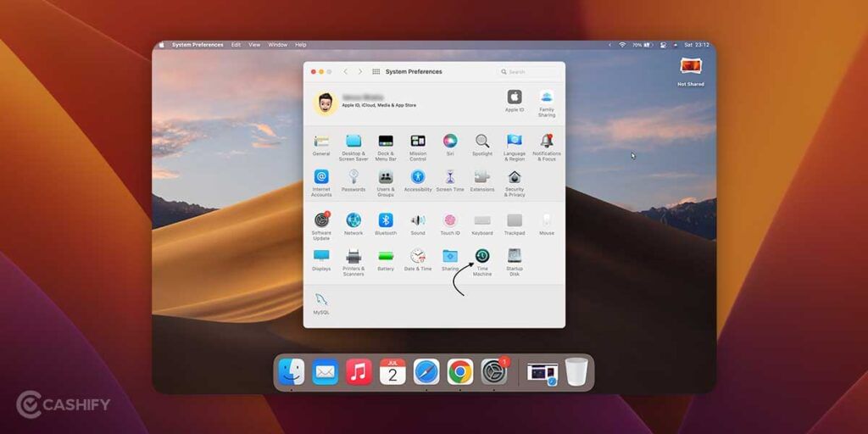Open Internet Accounts preferences

(321, 183)
